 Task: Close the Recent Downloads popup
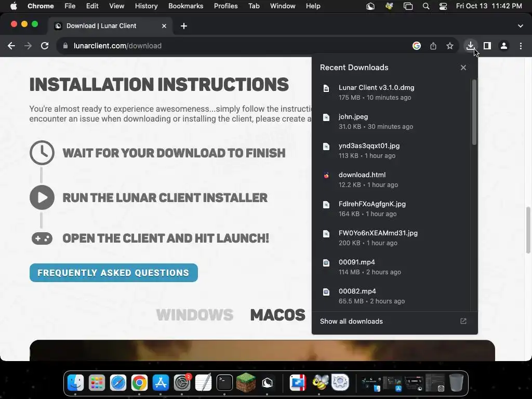pyautogui.click(x=463, y=68)
